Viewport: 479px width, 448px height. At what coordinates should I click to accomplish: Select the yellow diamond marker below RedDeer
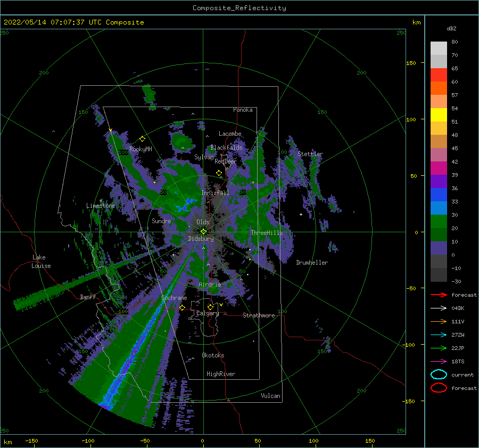pyautogui.click(x=219, y=173)
